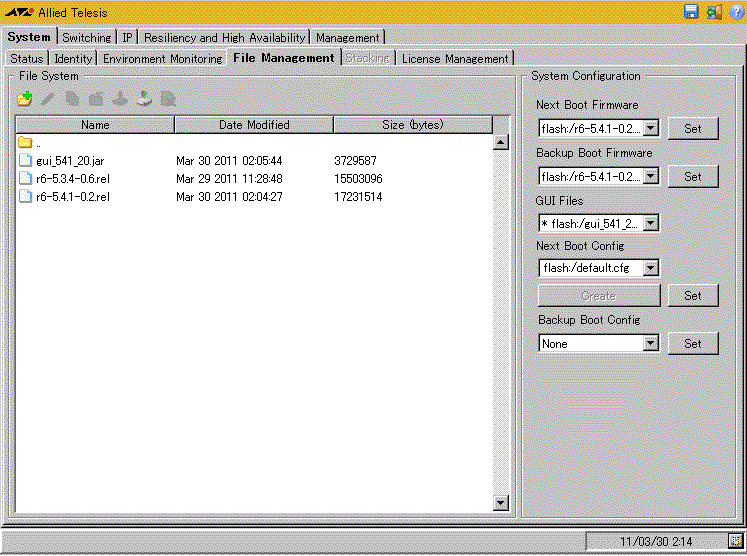The width and height of the screenshot is (747, 556).
Task: Click the file icon beside r6-5.3.4-0.6.rel
Action: point(25,178)
